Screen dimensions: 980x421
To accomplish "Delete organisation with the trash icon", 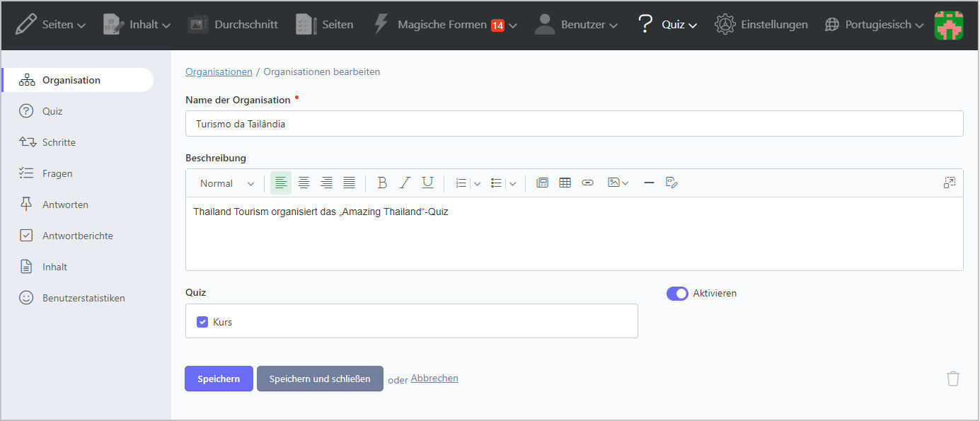I will pos(953,379).
